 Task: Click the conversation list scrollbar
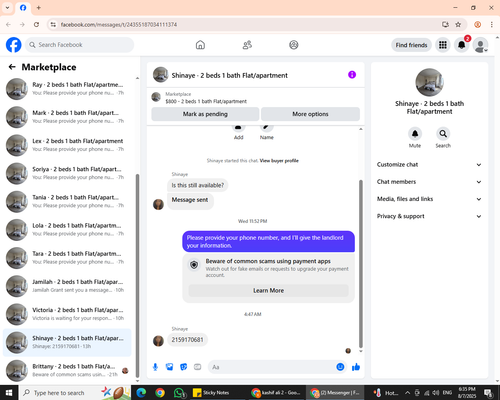137,275
